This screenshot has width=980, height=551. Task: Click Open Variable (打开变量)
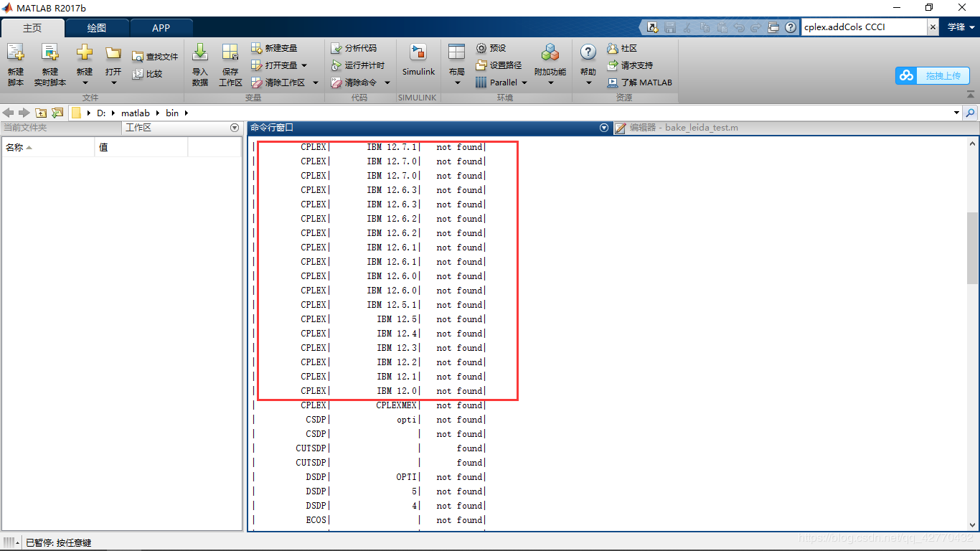point(274,65)
